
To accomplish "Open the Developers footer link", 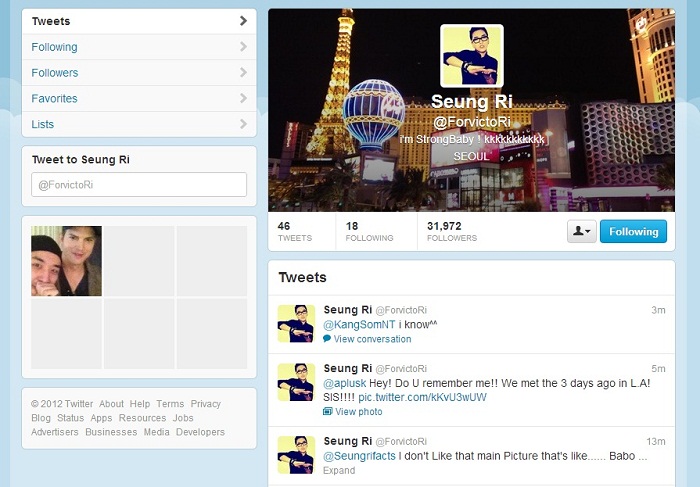I will (x=200, y=432).
